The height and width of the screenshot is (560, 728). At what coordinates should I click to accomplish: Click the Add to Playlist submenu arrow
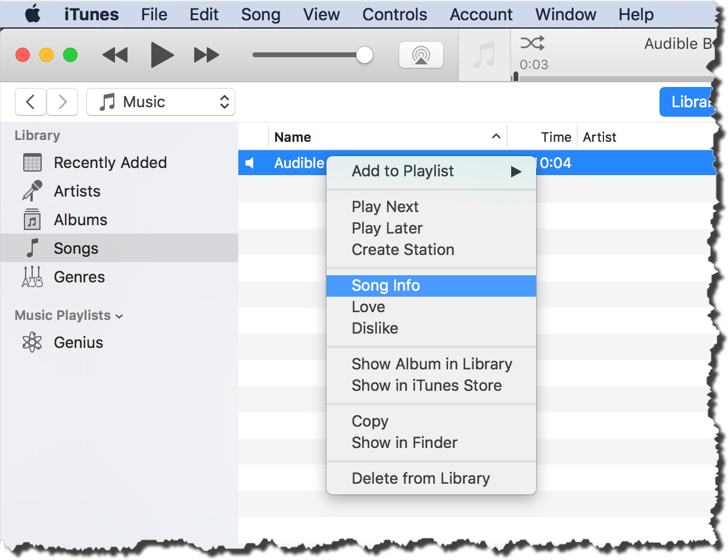[516, 172]
